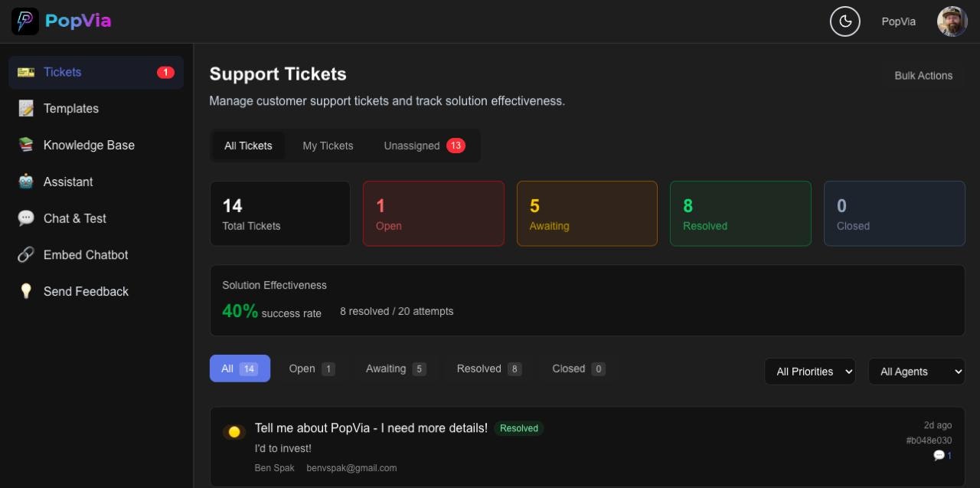Click the yellow status dot on the ticket

[x=234, y=432]
